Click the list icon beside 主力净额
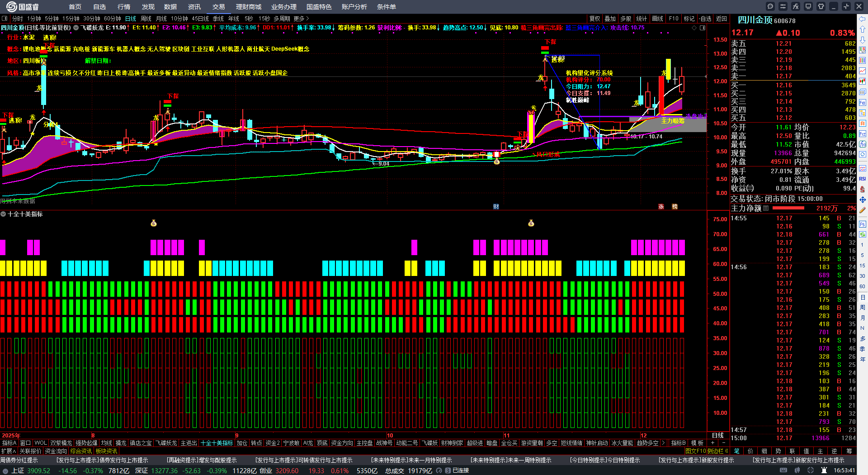868x475 pixels. coord(766,208)
